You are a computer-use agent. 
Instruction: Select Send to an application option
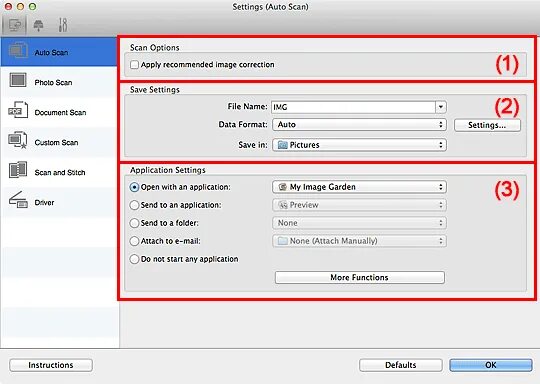[x=134, y=205]
